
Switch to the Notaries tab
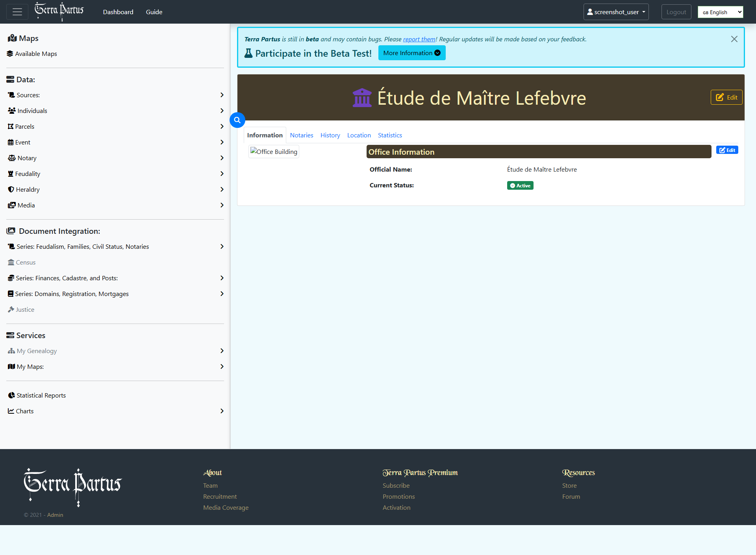(x=301, y=135)
